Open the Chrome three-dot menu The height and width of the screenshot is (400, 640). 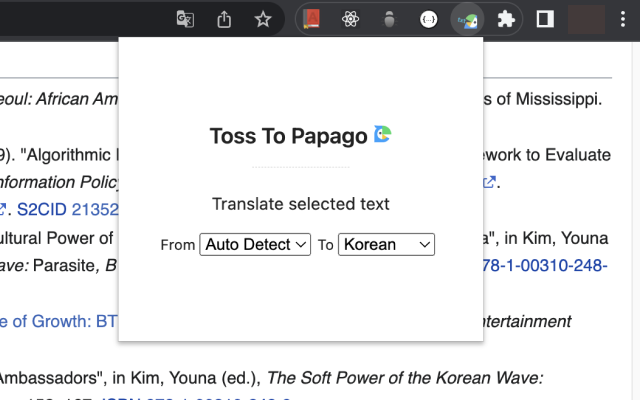(623, 19)
